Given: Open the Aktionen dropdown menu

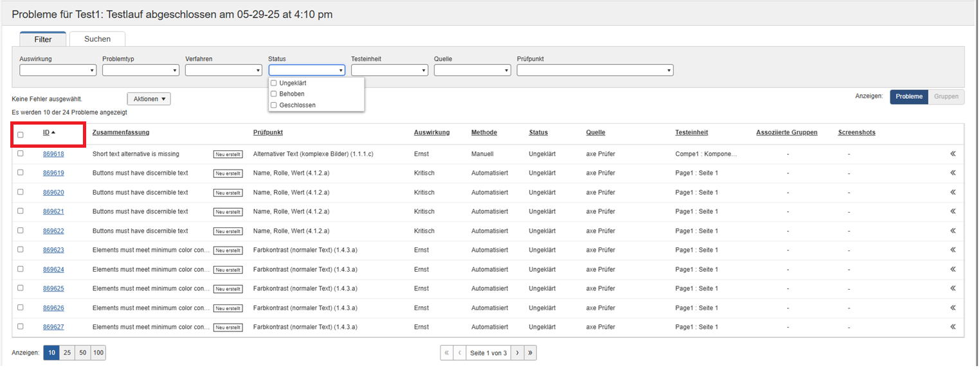Looking at the screenshot, I should tap(149, 99).
